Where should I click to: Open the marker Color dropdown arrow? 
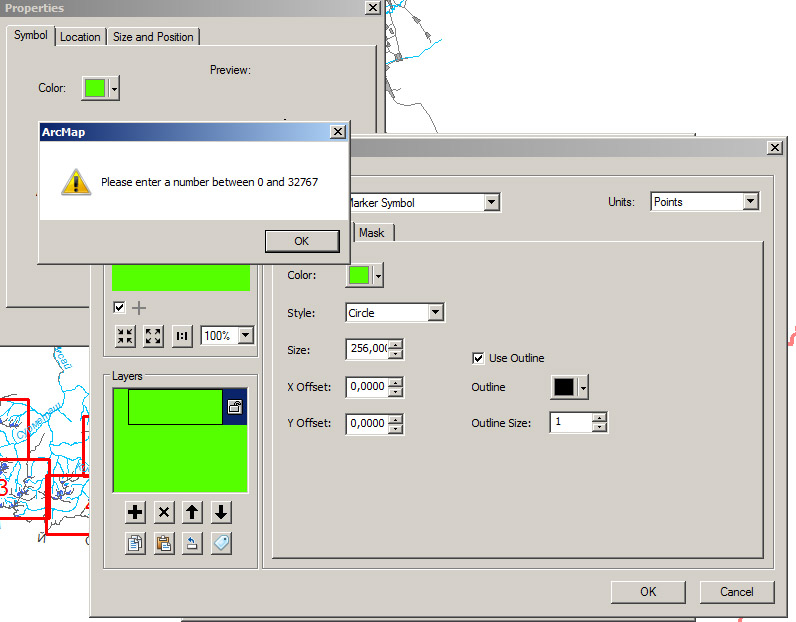(378, 276)
